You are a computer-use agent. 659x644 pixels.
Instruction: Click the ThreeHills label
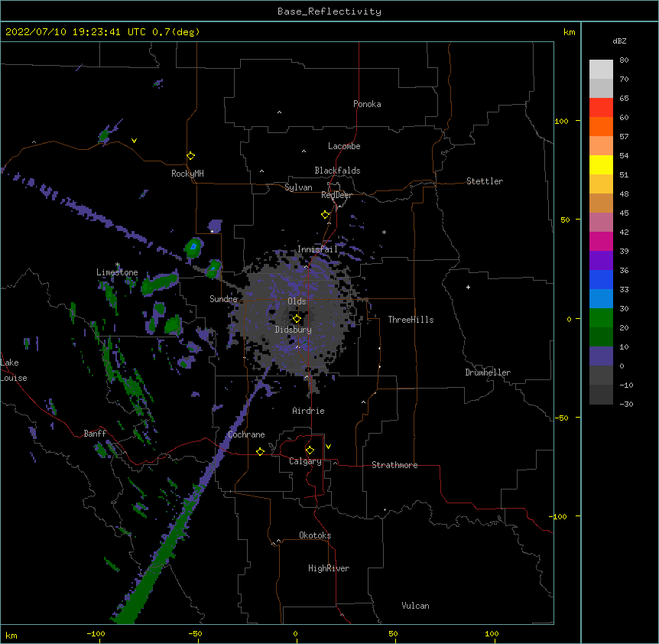(411, 320)
